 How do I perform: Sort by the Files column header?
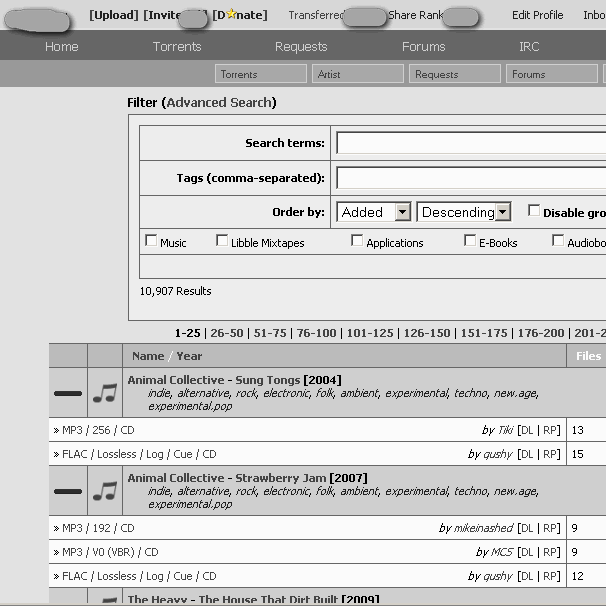click(x=589, y=356)
